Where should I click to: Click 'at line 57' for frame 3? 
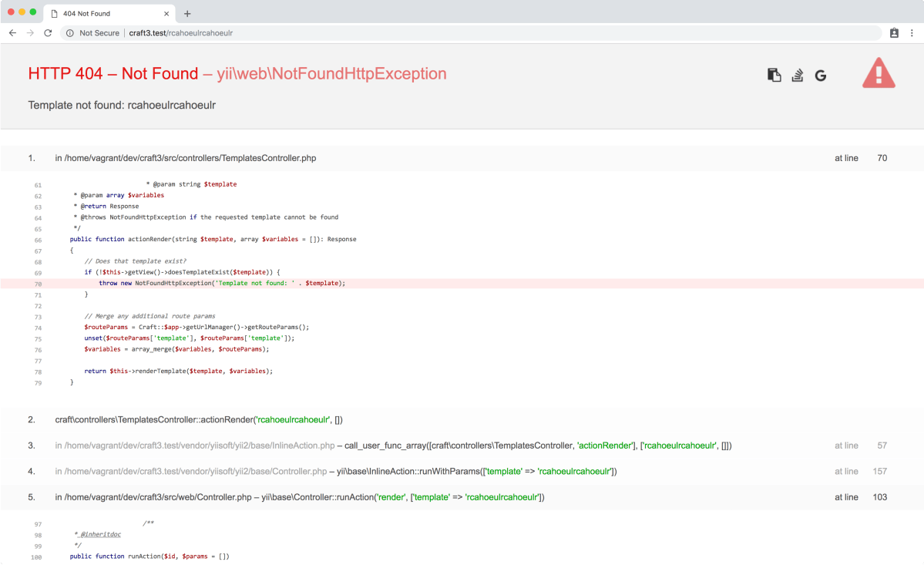click(860, 446)
